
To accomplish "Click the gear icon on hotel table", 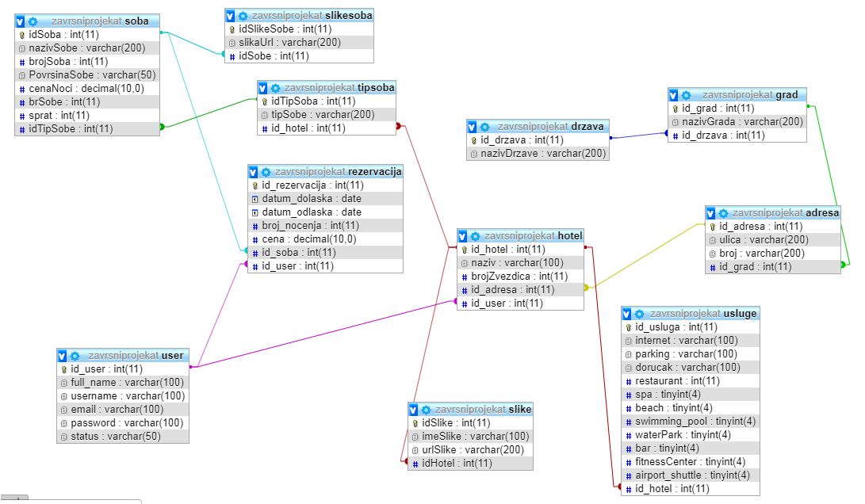I will click(475, 236).
